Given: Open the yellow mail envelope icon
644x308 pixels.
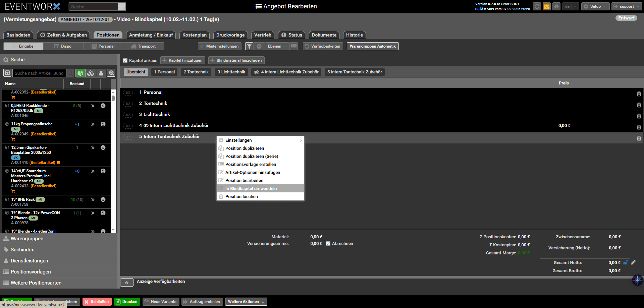Looking at the screenshot, I should point(547,6).
